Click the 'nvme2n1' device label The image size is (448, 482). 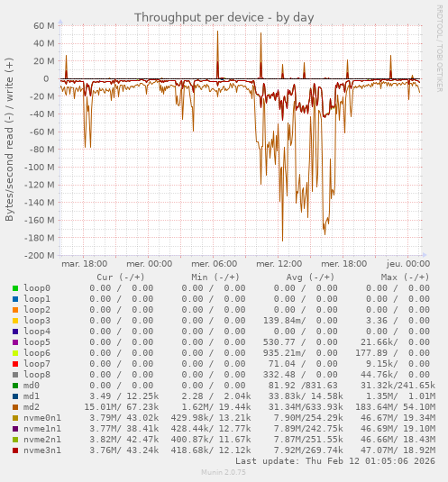tap(42, 440)
